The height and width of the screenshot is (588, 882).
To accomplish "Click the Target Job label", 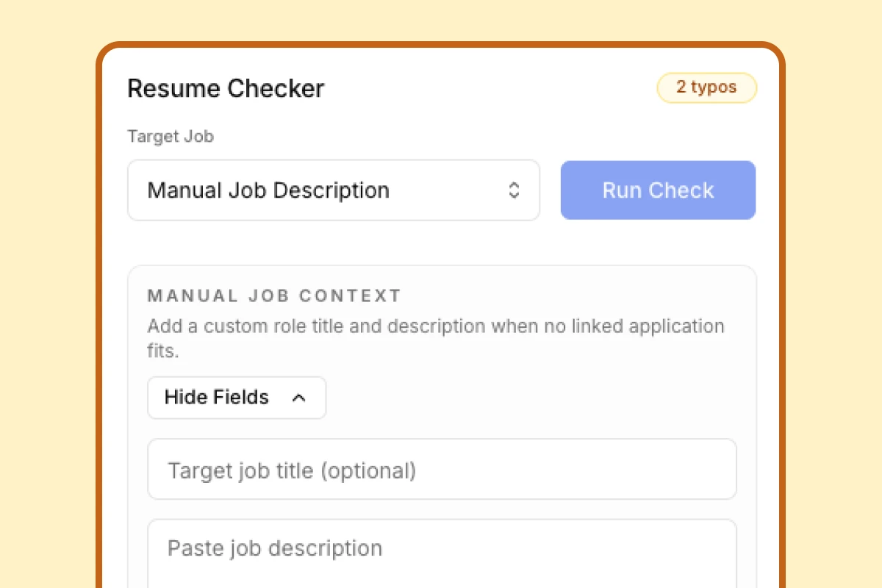I will 171,136.
